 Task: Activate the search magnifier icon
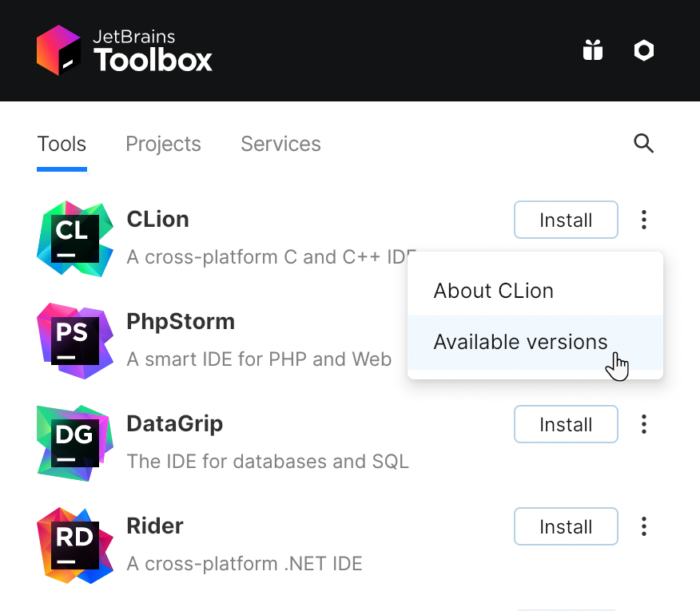[x=643, y=144]
